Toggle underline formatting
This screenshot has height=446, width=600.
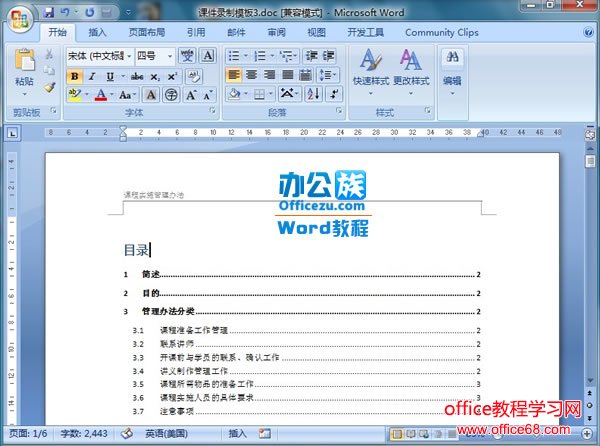110,77
